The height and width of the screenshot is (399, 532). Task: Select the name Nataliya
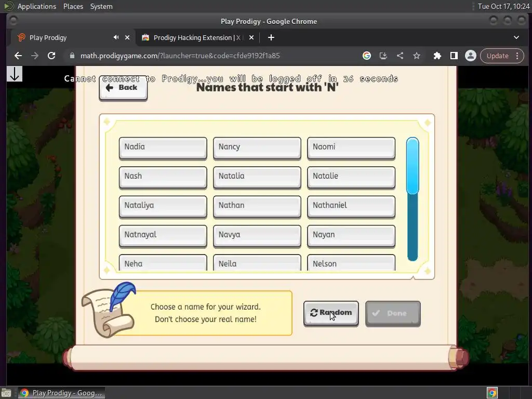[x=163, y=206]
